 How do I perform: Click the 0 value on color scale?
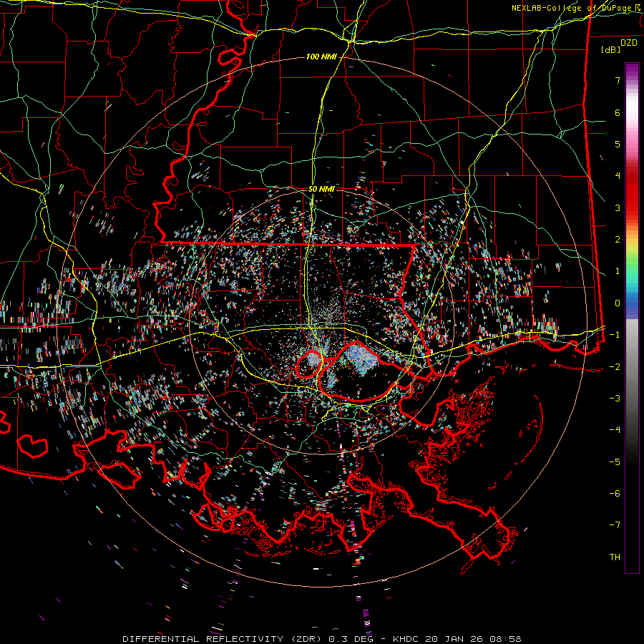[618, 303]
